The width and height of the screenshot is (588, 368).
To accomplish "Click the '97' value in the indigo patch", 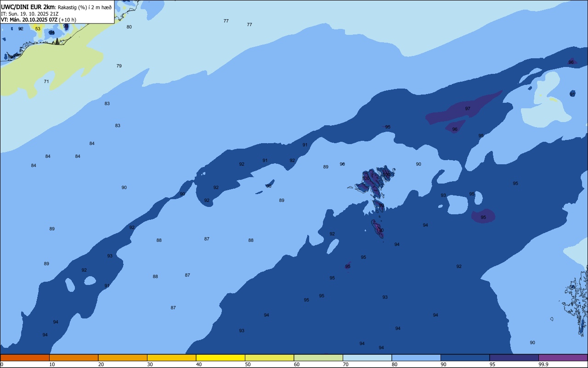I will (468, 109).
